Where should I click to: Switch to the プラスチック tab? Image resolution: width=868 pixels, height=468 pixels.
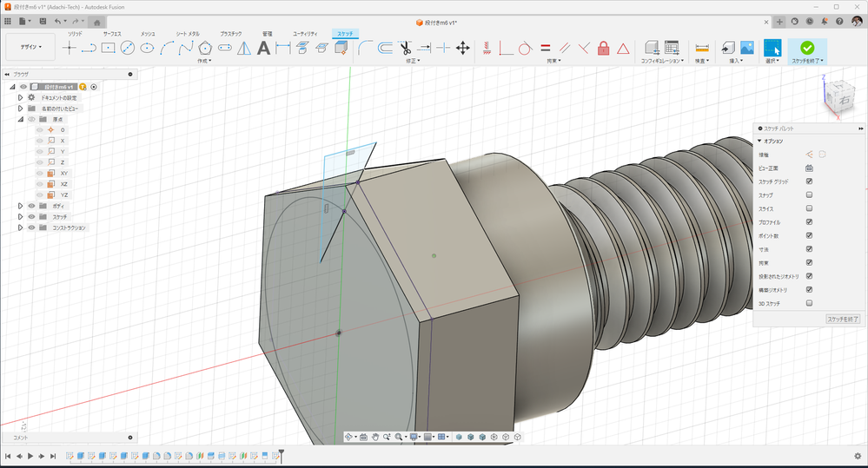(230, 34)
